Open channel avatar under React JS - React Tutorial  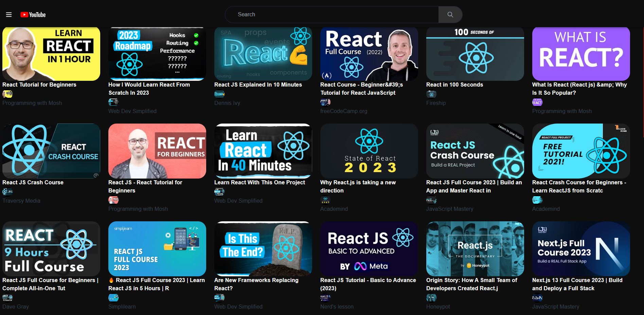pos(113,200)
